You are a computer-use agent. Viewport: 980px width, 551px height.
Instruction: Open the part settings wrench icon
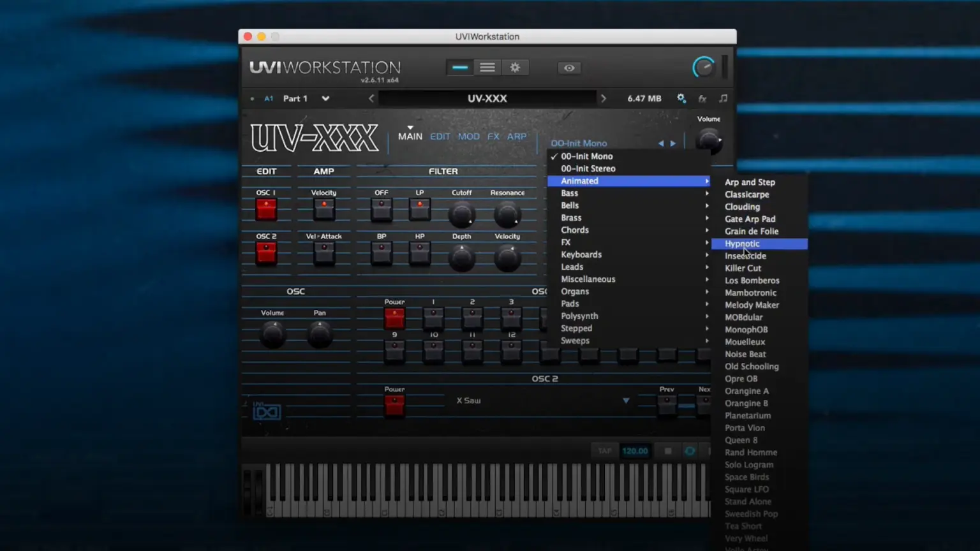(x=681, y=98)
